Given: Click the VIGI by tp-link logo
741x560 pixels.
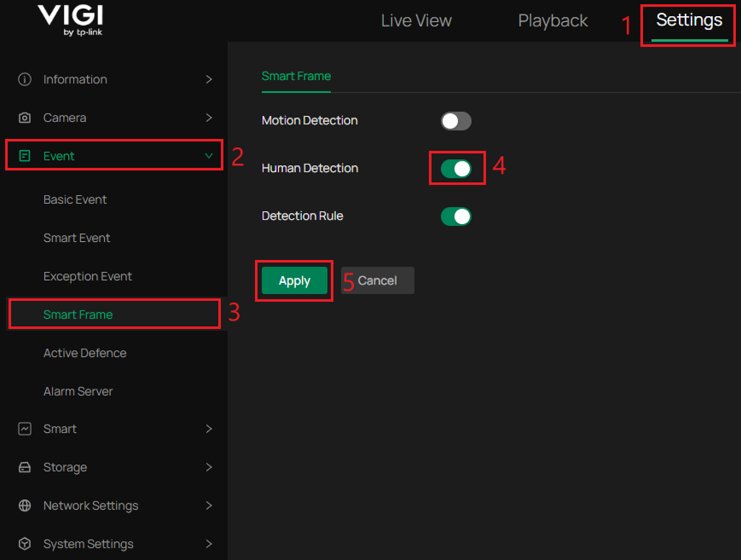Looking at the screenshot, I should pos(70,21).
